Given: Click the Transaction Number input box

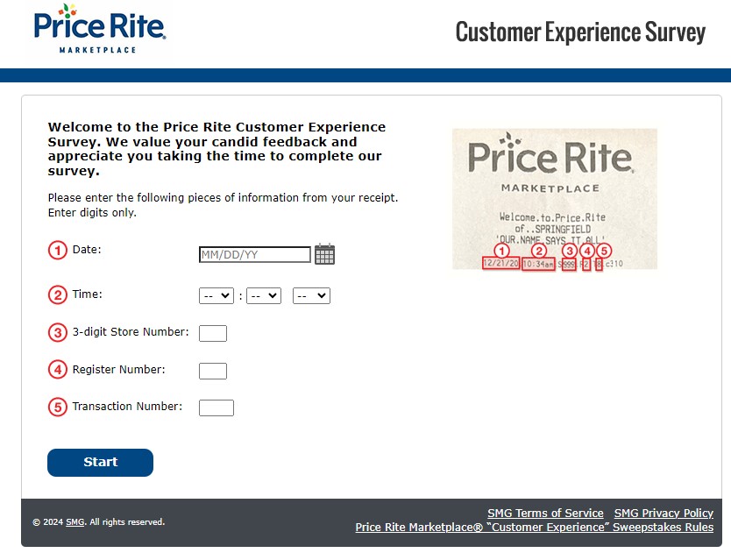Looking at the screenshot, I should coord(216,408).
